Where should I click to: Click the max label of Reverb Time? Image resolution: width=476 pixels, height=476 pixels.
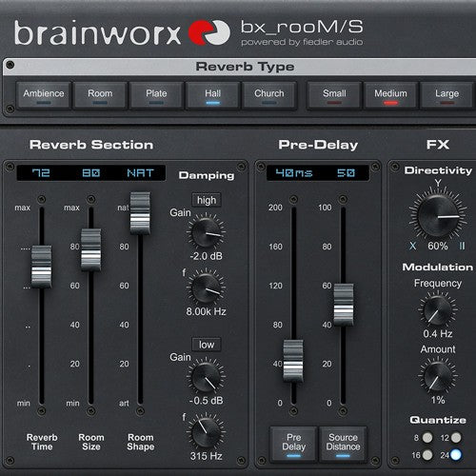pos(23,208)
